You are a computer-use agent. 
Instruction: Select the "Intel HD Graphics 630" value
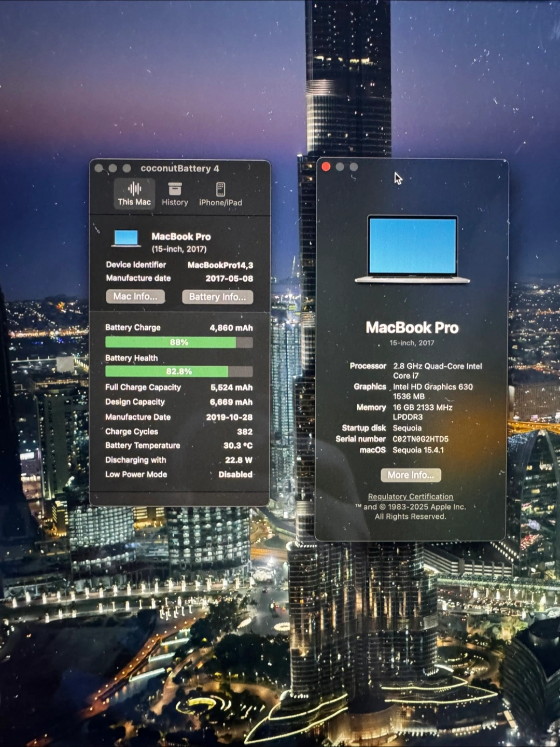pos(433,387)
